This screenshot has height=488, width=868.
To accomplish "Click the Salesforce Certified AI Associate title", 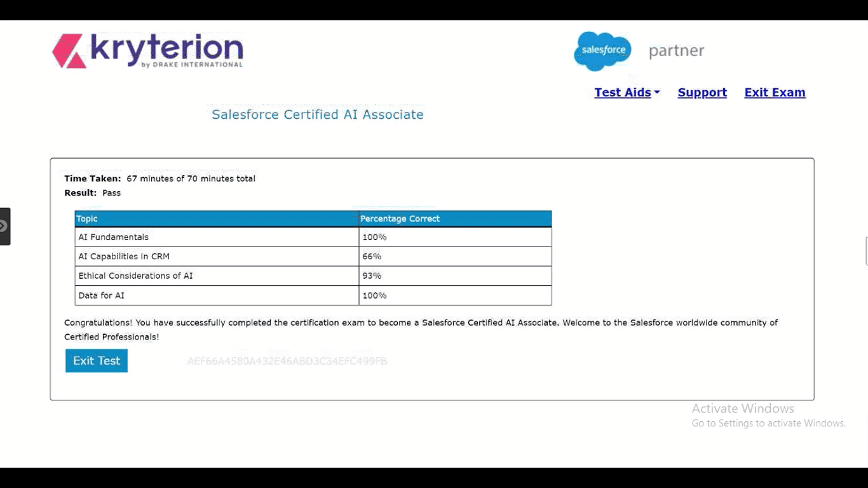I will pyautogui.click(x=317, y=115).
